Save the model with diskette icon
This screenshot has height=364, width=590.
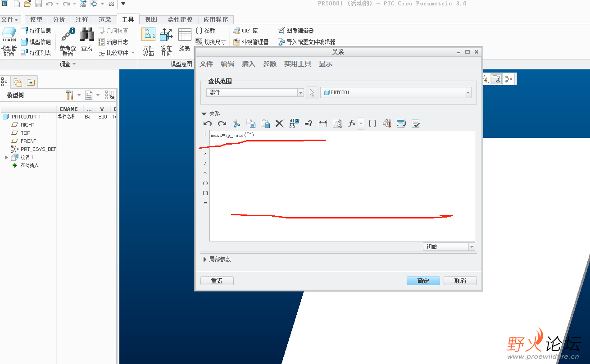coord(38,4)
